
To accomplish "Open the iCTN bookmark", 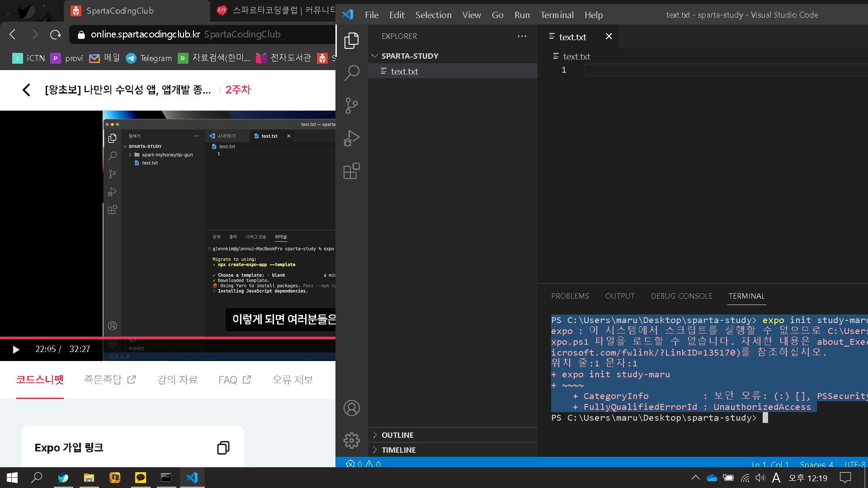I will (x=28, y=58).
